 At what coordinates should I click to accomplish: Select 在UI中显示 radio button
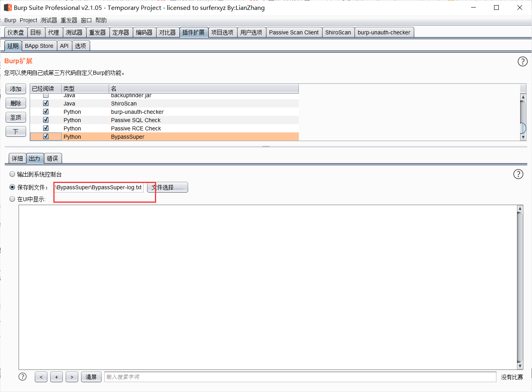coord(12,199)
